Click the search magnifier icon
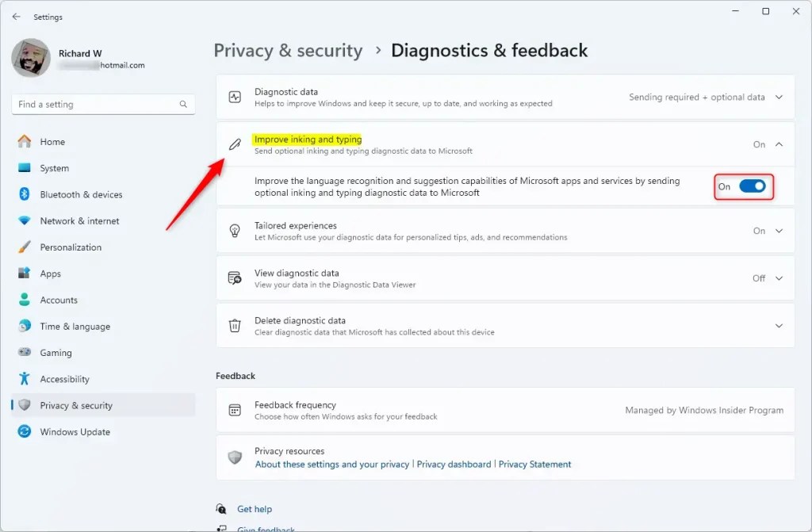 click(183, 105)
